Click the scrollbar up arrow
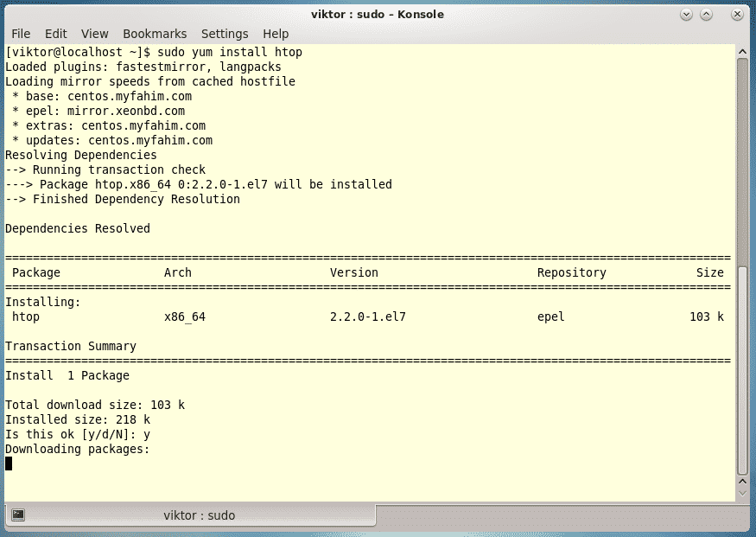This screenshot has height=537, width=756. (x=742, y=51)
